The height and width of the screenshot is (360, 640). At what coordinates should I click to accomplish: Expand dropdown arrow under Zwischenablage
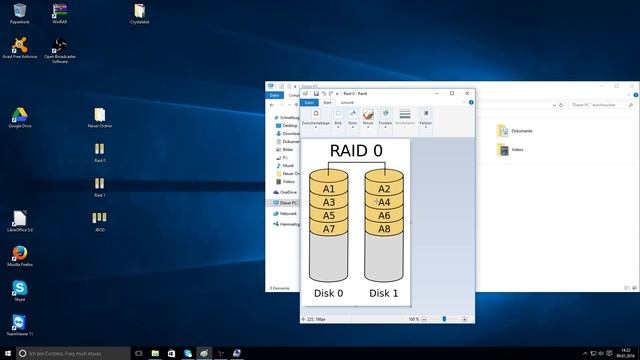316,127
